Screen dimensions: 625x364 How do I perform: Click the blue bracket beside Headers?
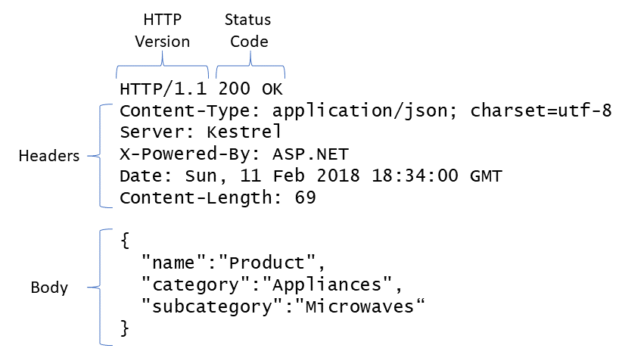pos(101,157)
